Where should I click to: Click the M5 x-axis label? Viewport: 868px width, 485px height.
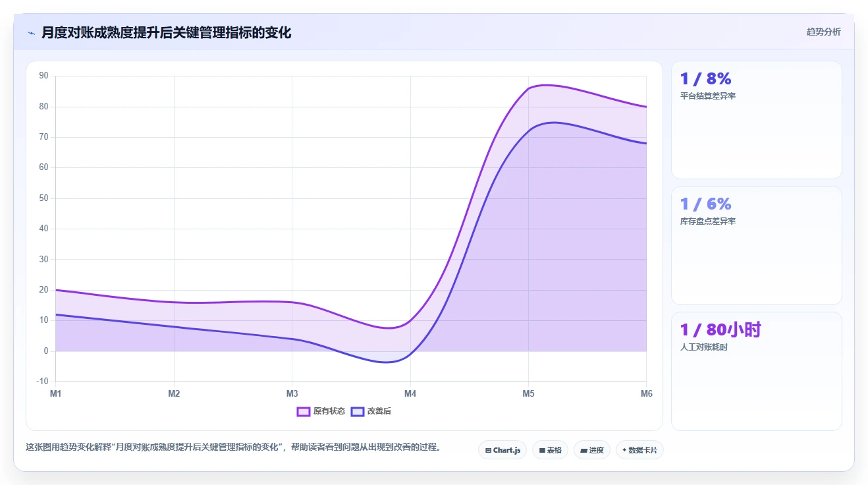click(x=528, y=393)
